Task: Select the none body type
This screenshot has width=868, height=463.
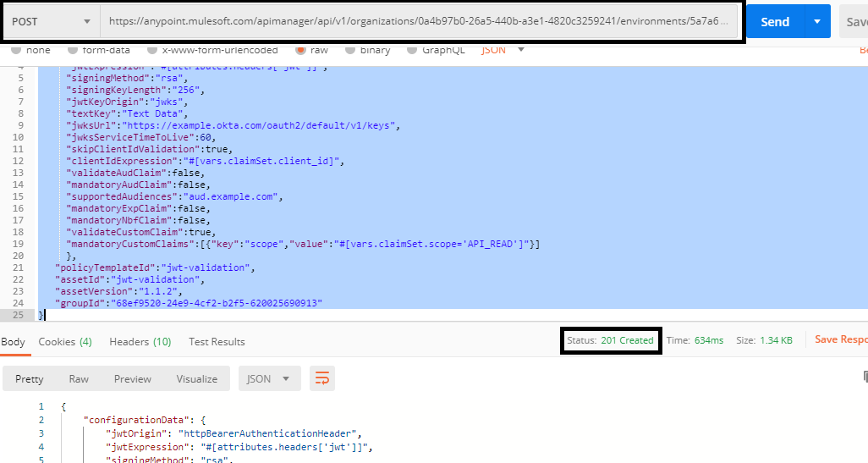Action: coord(31,50)
